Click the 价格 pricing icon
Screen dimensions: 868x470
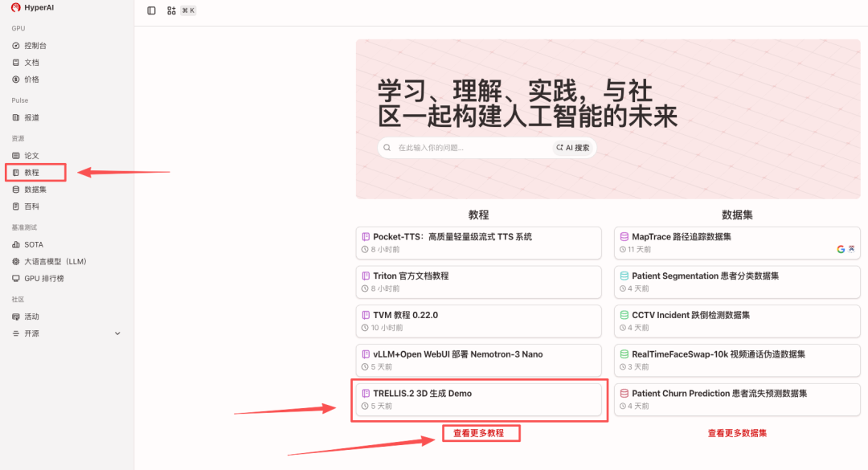[x=18, y=79]
